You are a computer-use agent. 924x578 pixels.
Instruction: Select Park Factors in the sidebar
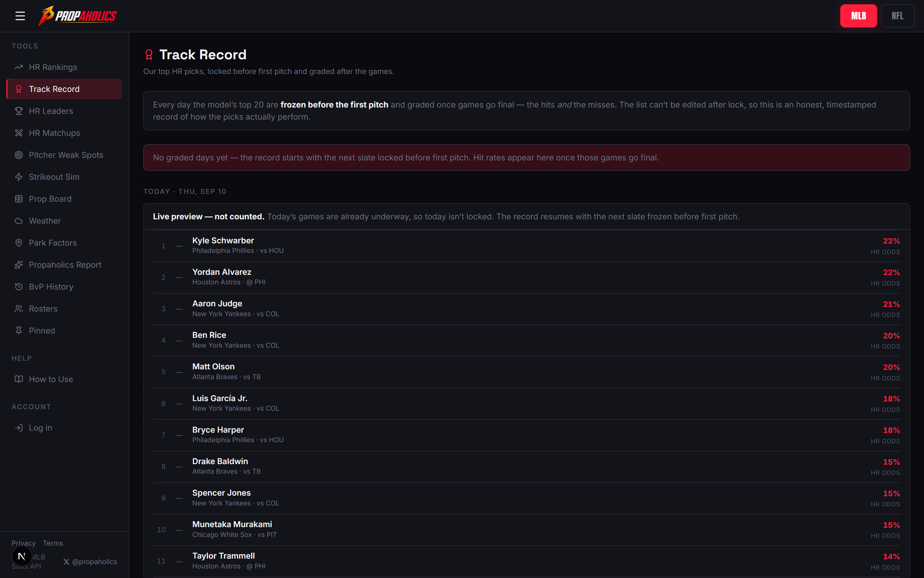click(64, 243)
